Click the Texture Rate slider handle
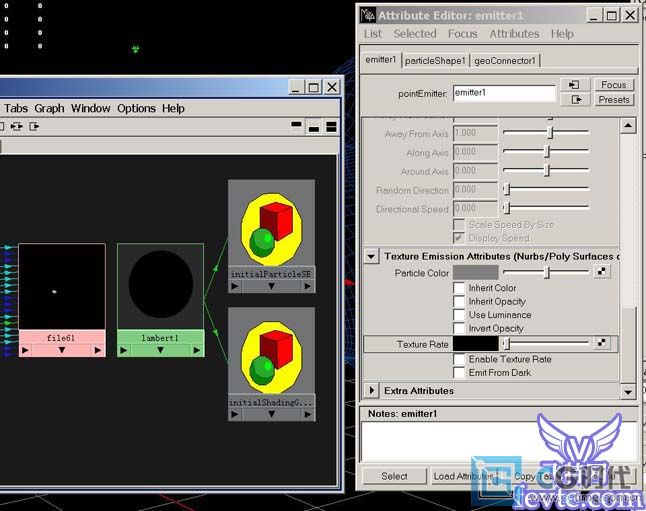 tap(507, 343)
